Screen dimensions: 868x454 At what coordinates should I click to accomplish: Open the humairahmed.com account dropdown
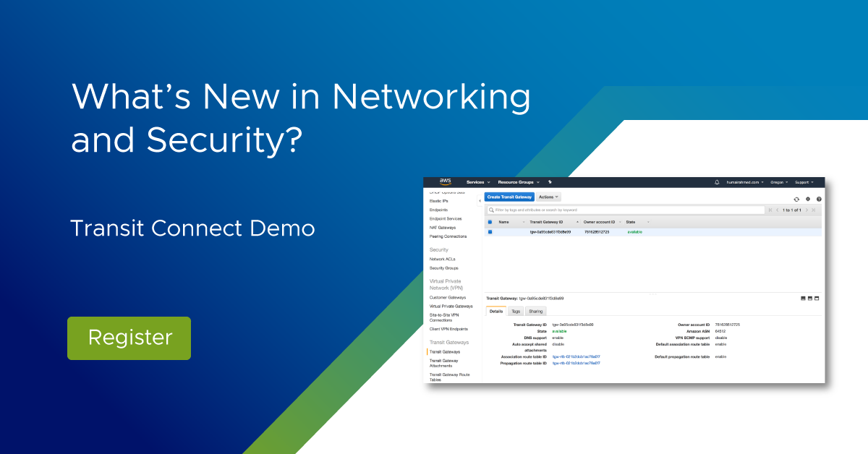745,182
